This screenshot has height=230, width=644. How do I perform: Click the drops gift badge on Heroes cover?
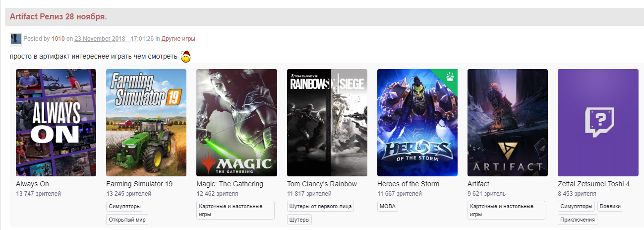click(x=450, y=77)
